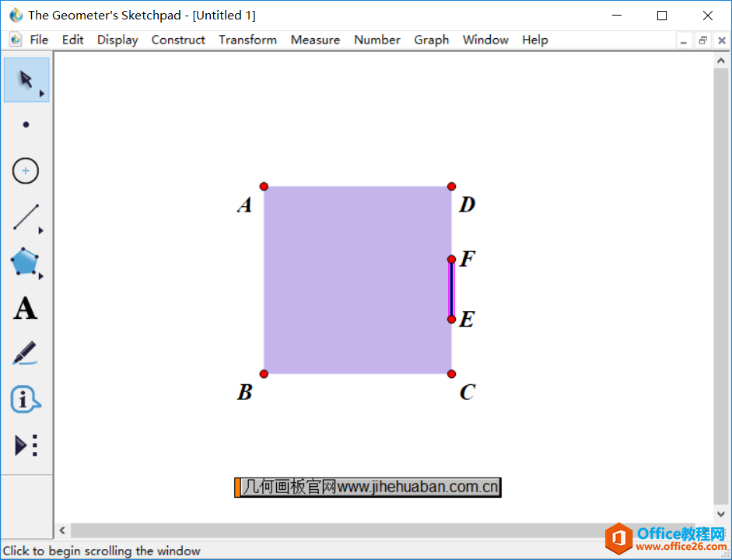The image size is (732, 560).
Task: Open the Transform menu
Action: pyautogui.click(x=248, y=40)
